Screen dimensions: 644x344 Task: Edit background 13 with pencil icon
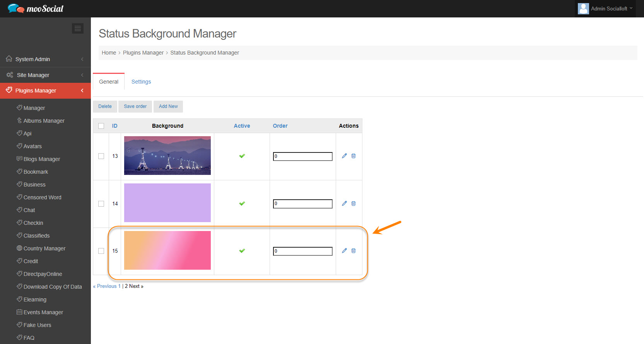click(344, 156)
